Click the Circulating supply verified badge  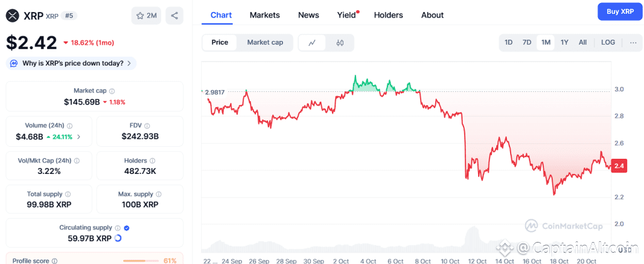[x=126, y=228]
